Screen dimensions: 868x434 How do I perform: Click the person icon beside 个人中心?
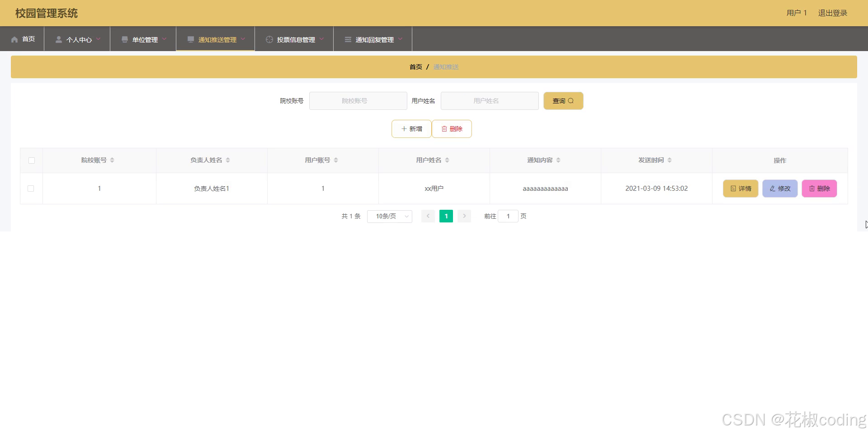pos(59,39)
